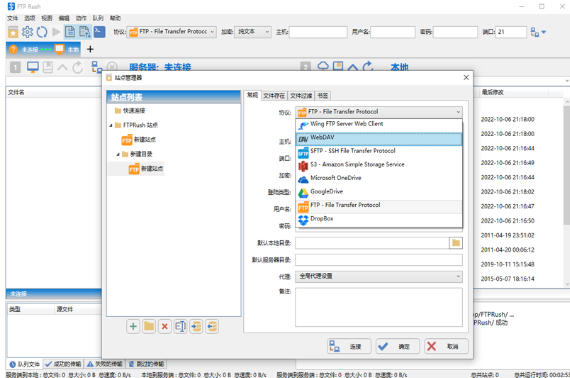Click the import sites icon below site list
570x378 pixels.
[196, 326]
